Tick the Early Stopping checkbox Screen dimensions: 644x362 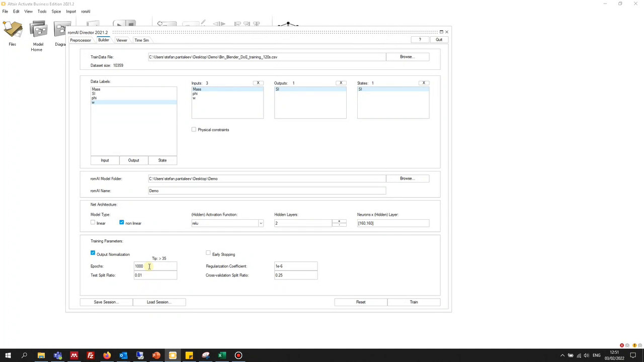pos(208,253)
